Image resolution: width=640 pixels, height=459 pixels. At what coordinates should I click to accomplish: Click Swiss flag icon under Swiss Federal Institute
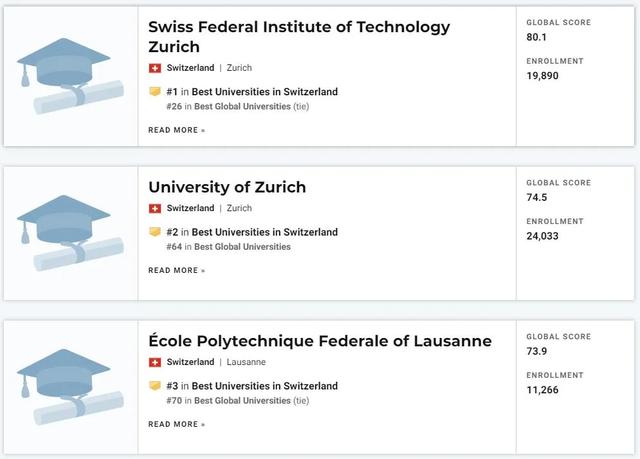[x=155, y=68]
